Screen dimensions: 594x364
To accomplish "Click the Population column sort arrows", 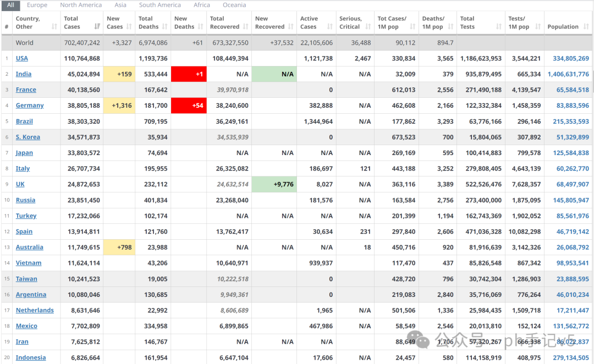I will point(586,26).
